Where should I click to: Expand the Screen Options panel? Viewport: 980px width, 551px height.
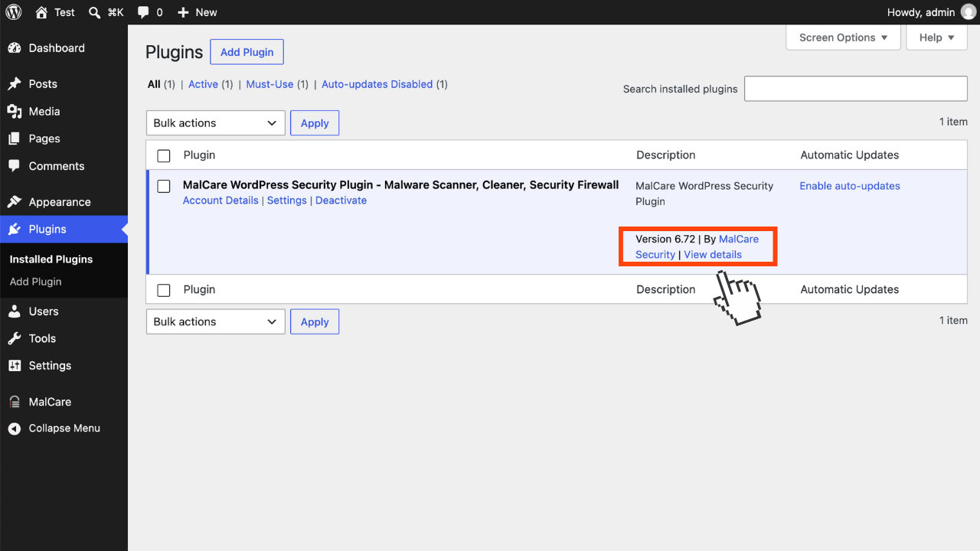[843, 37]
